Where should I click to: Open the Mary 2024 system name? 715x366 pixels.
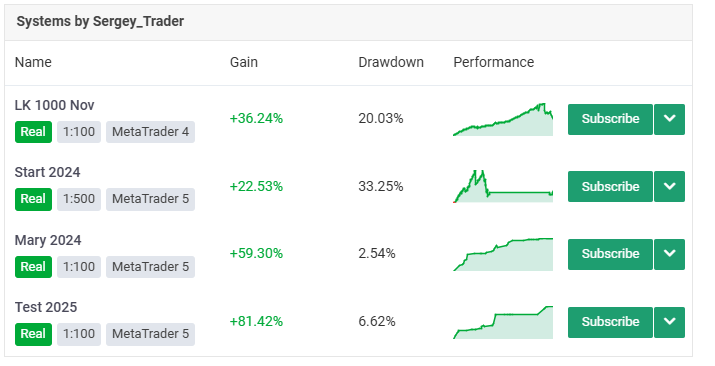coord(48,240)
